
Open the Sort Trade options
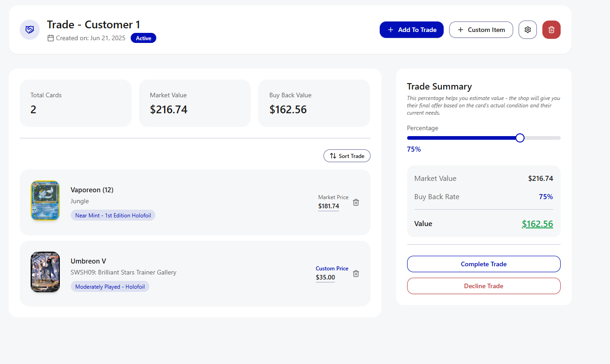(347, 156)
